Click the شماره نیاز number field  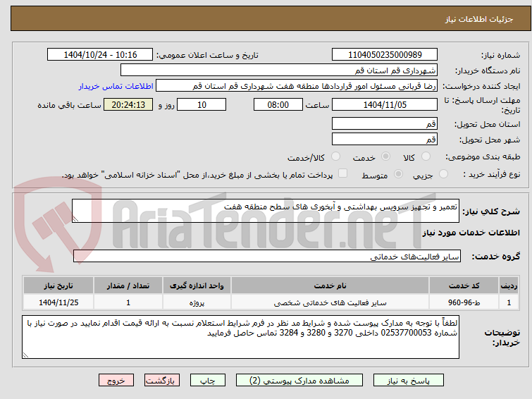coord(385,55)
